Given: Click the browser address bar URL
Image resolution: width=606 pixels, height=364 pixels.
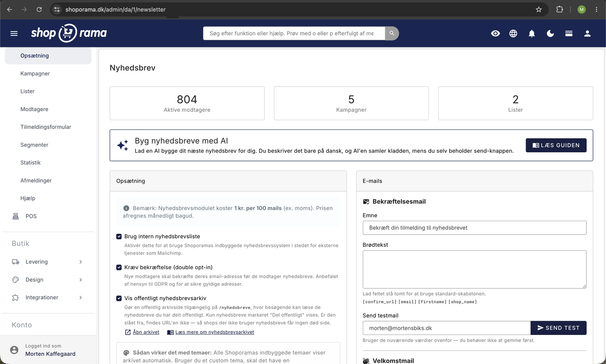Looking at the screenshot, I should [116, 9].
